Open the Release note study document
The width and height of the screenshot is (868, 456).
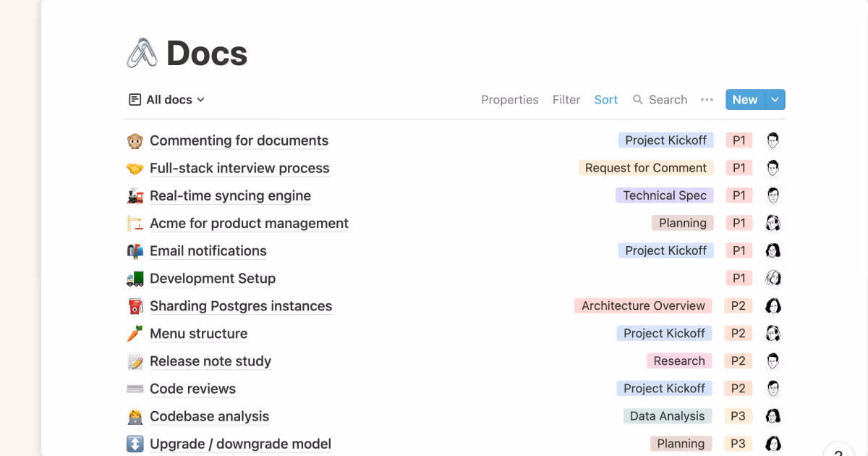coord(210,361)
